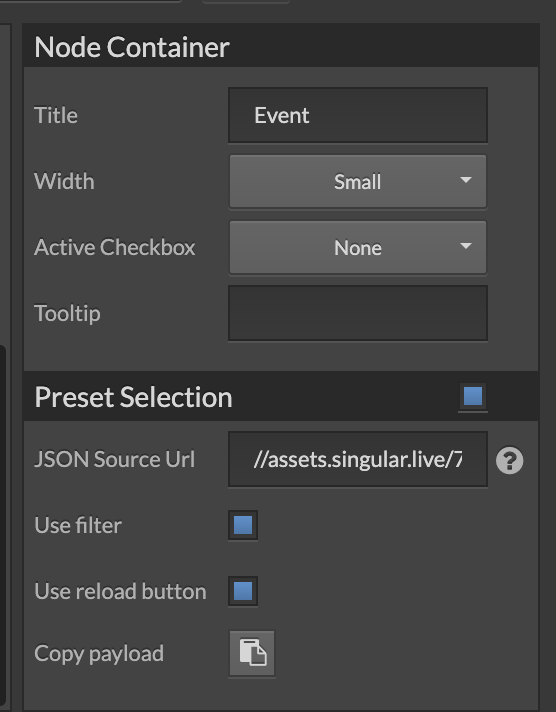Screen dimensions: 556x712
Task: Click the help question mark icon
Action: (x=510, y=460)
